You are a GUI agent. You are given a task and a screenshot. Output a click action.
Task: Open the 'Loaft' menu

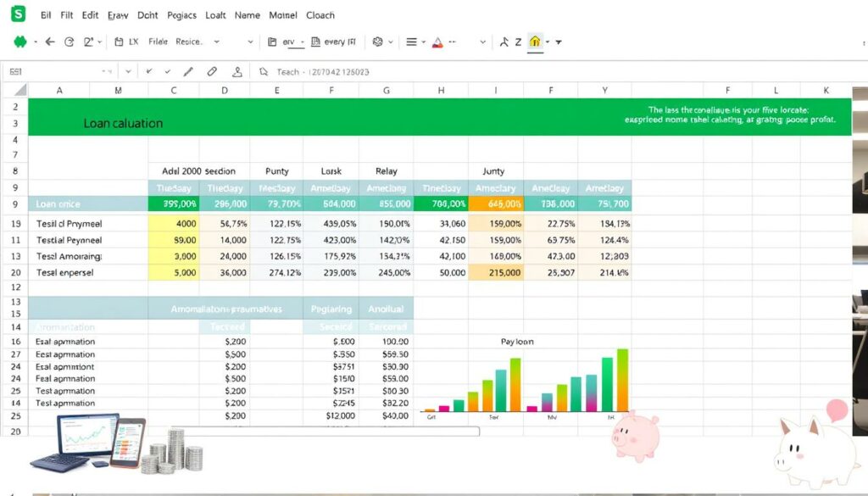tap(215, 15)
